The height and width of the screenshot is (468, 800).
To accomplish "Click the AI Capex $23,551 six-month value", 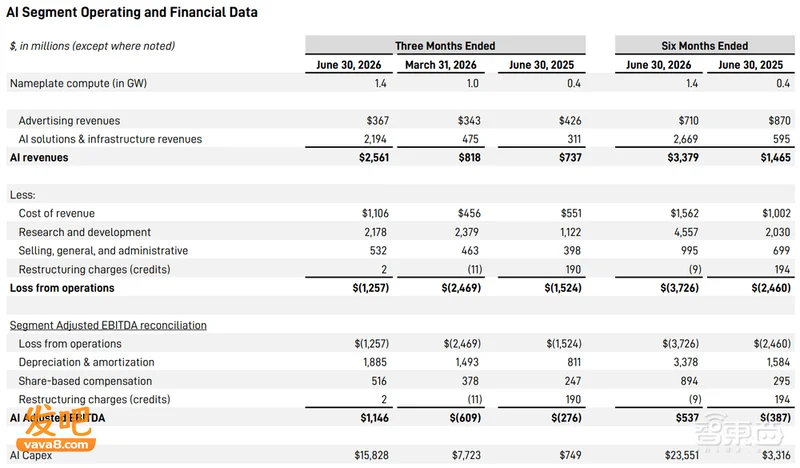I will pos(682,455).
